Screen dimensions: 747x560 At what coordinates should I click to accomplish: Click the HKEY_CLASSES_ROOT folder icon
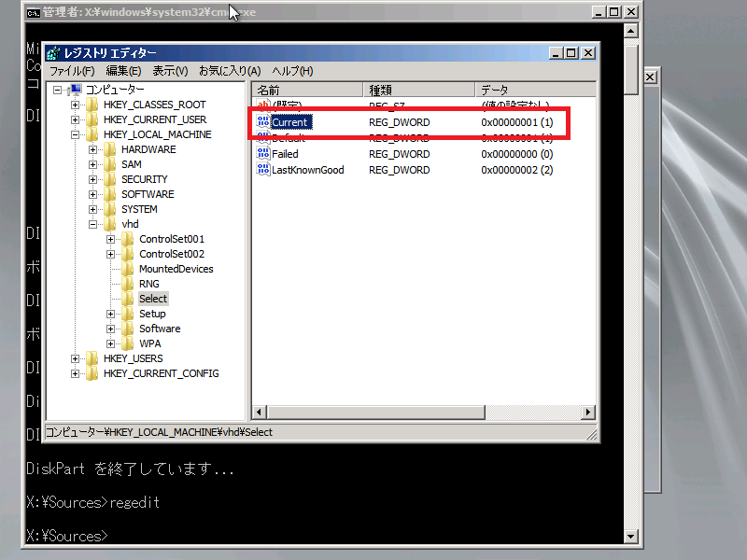point(92,105)
